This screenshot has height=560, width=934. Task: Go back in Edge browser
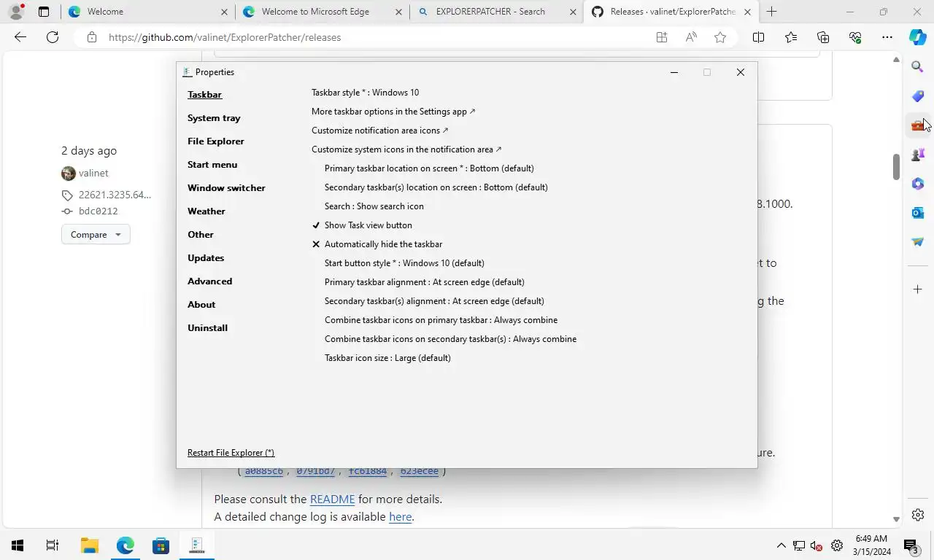pyautogui.click(x=20, y=37)
